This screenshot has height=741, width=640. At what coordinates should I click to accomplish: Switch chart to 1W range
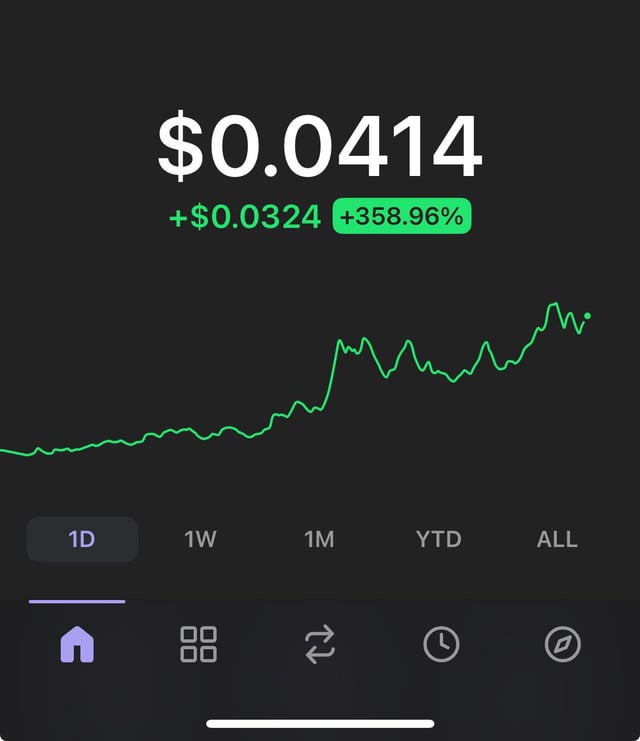tap(200, 539)
